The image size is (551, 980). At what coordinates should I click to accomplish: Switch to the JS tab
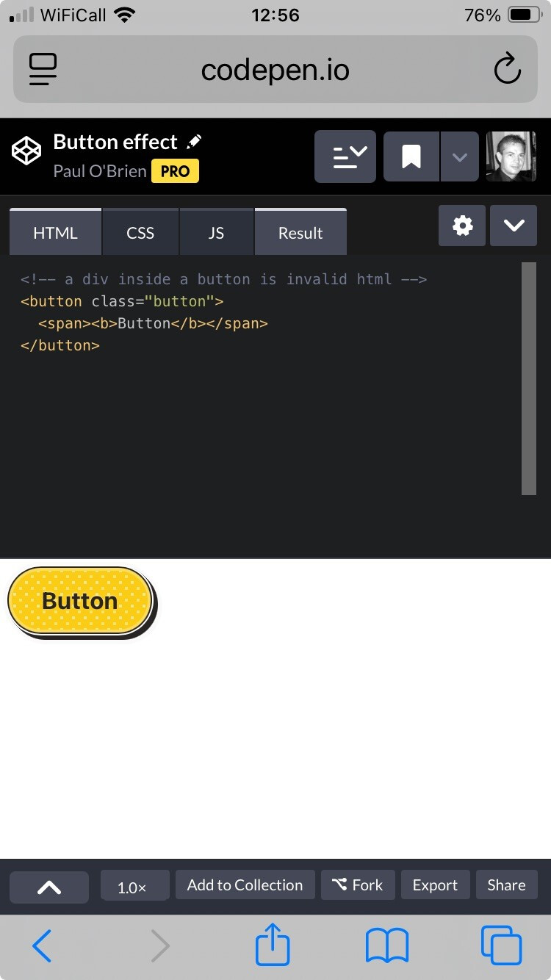(x=216, y=232)
